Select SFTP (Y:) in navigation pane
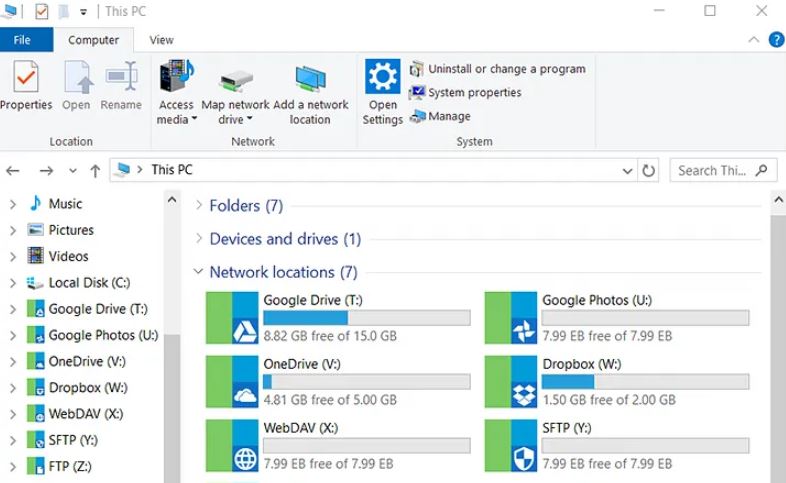 73,440
